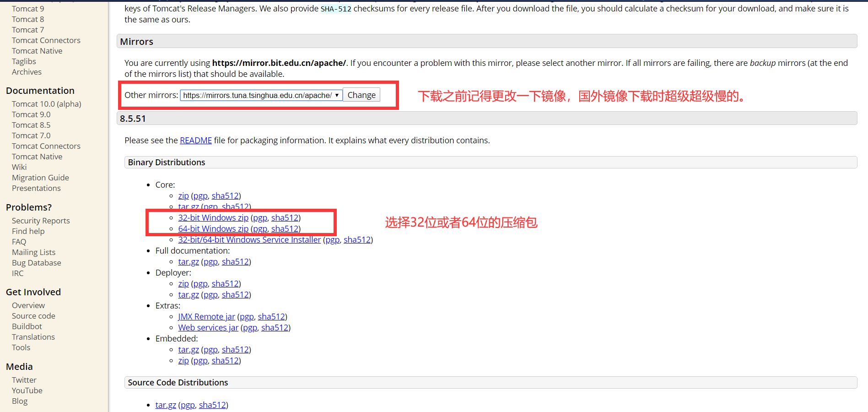Go to Tomcat 9 download page
Screen dimensions: 868x412
point(28,9)
